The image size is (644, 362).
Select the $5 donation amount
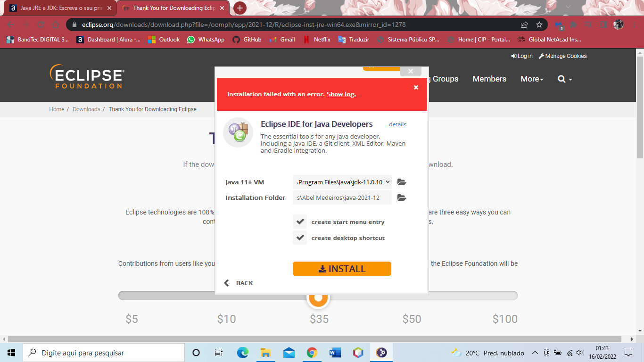tap(132, 319)
